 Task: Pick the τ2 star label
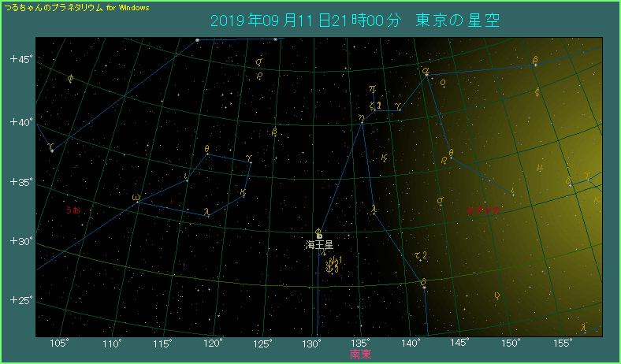(x=420, y=254)
